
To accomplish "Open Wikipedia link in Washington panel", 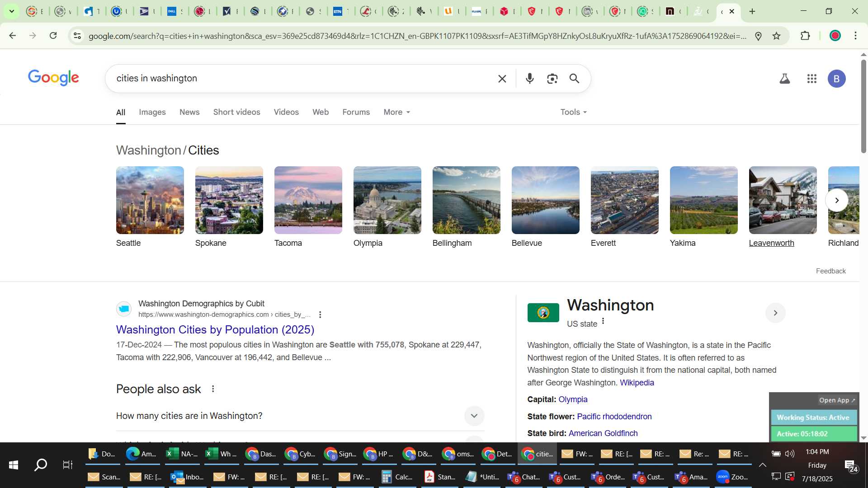I will pyautogui.click(x=637, y=383).
